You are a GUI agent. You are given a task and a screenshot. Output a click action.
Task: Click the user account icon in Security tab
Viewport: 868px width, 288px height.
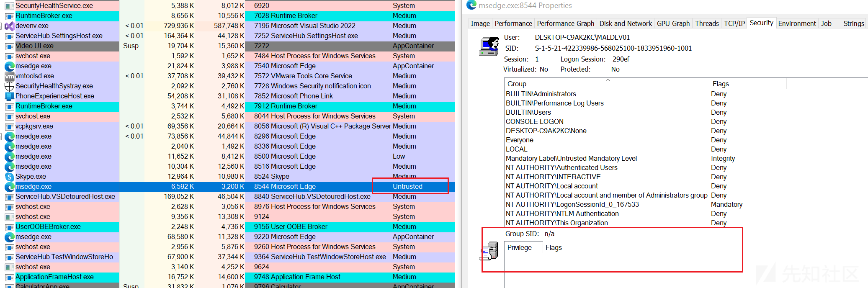coord(489,46)
